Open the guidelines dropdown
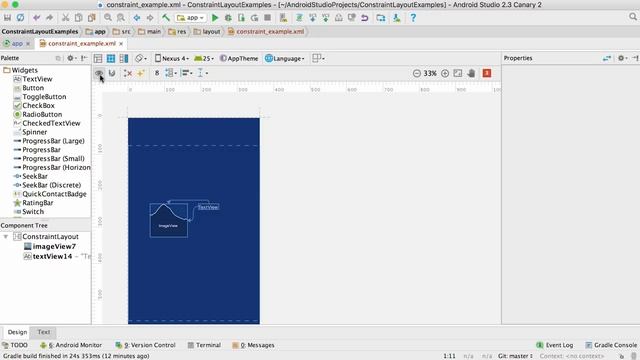The height and width of the screenshot is (360, 640). (202, 73)
